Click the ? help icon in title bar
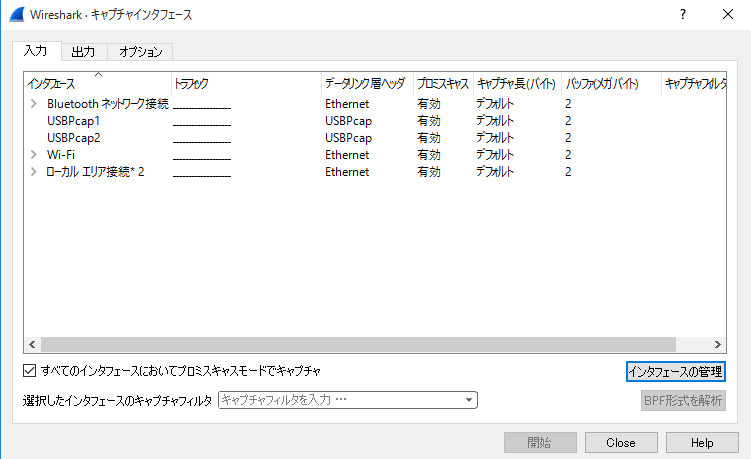This screenshot has height=459, width=751. tap(683, 14)
